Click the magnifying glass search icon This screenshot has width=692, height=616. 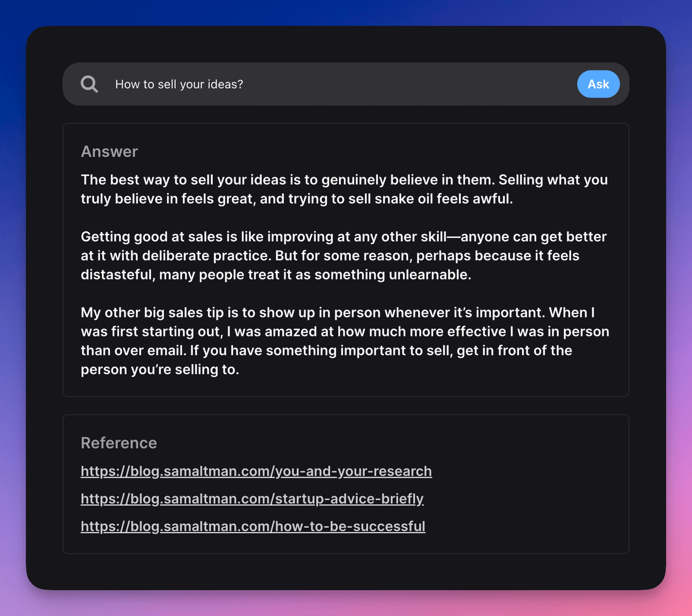click(89, 84)
